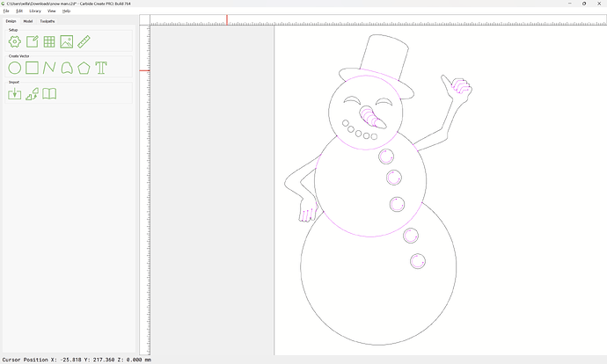Select the topmost chest button circle
This screenshot has width=607, height=364.
click(x=386, y=157)
